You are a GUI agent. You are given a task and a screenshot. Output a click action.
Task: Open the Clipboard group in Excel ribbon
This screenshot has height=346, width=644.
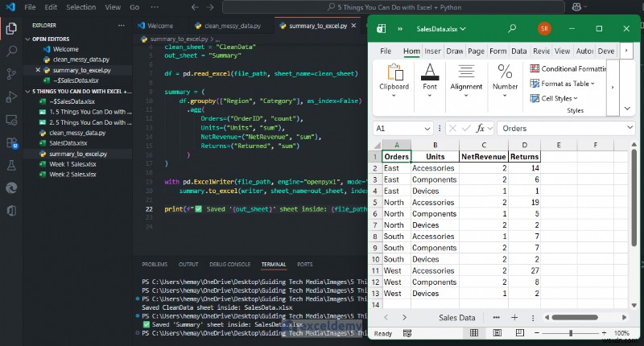coord(394,82)
